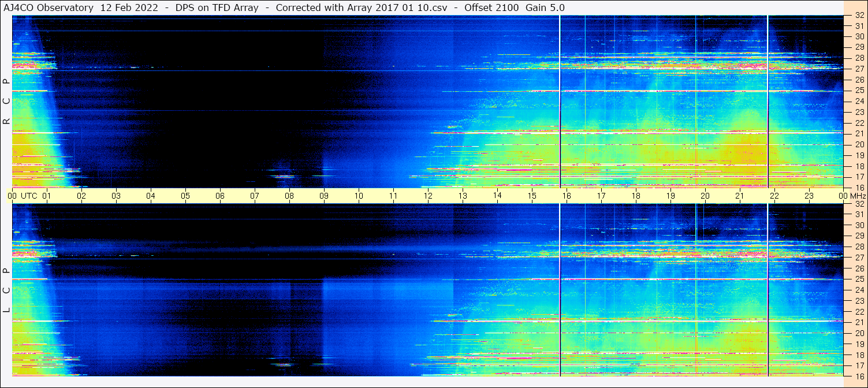Screen dimensions: 868x388
Task: Select the 30 MHz label of RCP panel
Action: pos(859,36)
